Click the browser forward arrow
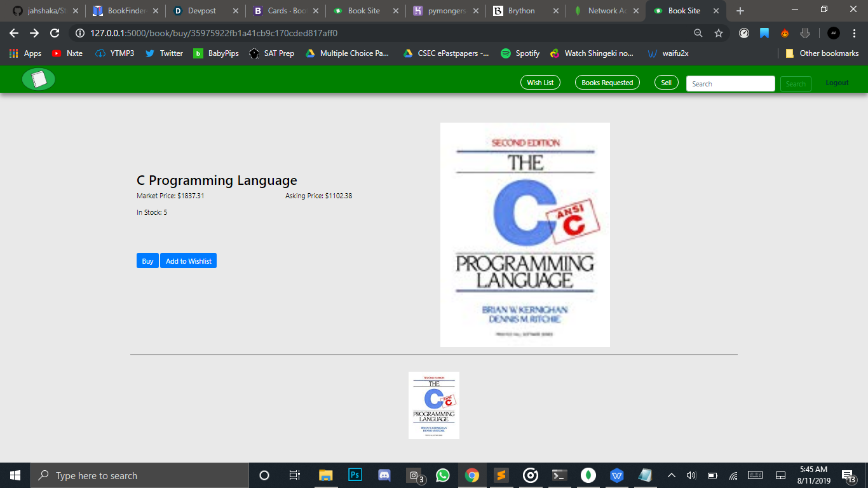 pos(34,33)
